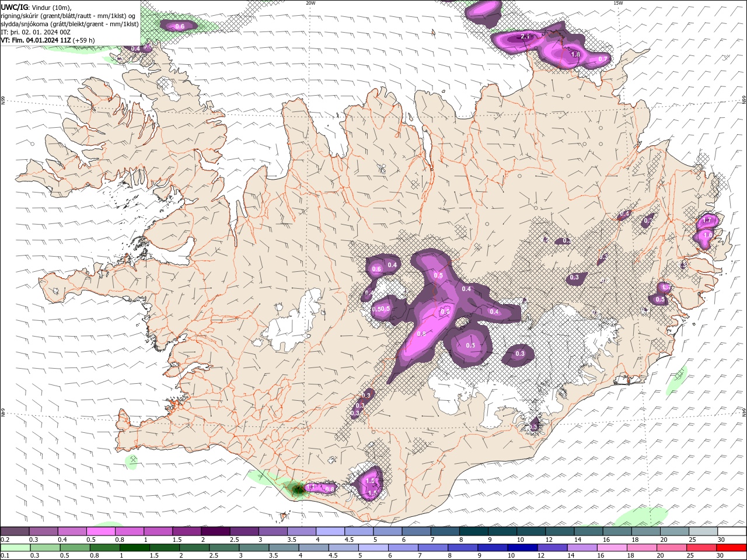Click the 3.5 label under the snow legend
This screenshot has width=747, height=560.
(x=292, y=540)
